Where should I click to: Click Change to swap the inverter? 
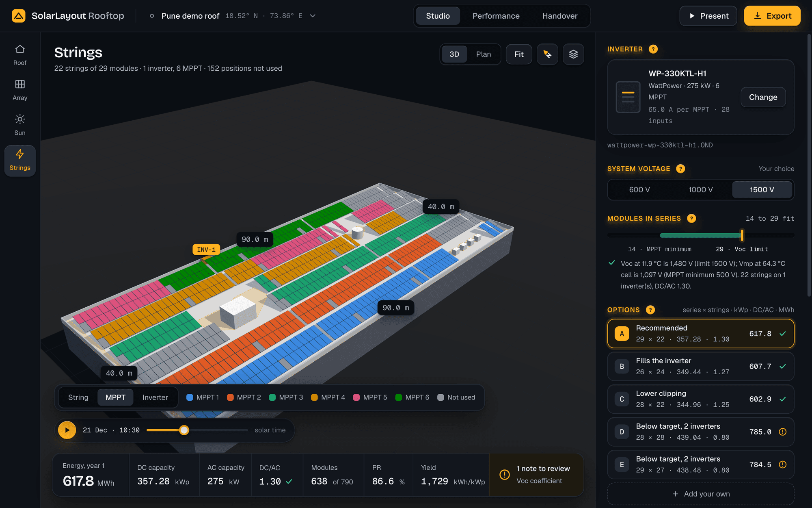pos(763,97)
